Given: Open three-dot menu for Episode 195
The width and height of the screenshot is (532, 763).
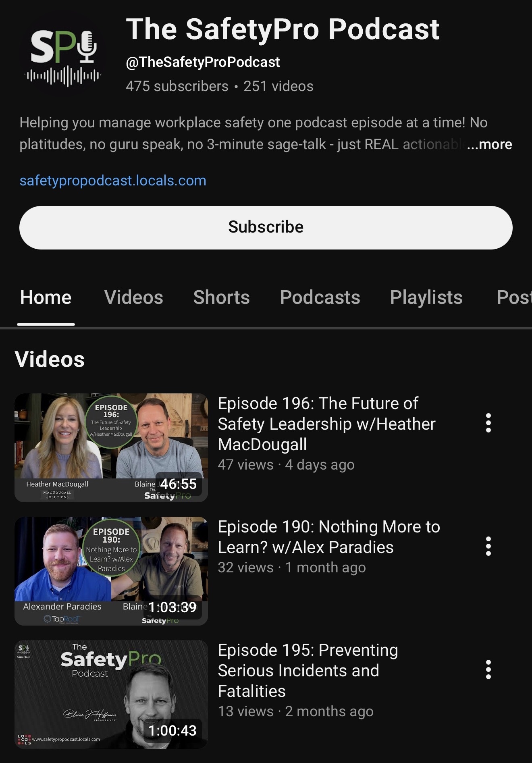Looking at the screenshot, I should tap(488, 669).
